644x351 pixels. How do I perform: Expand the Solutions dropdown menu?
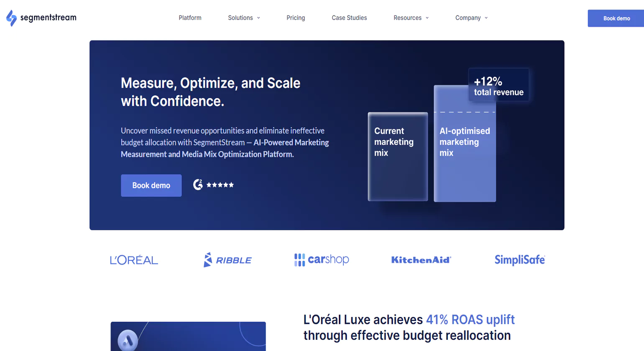pos(244,18)
